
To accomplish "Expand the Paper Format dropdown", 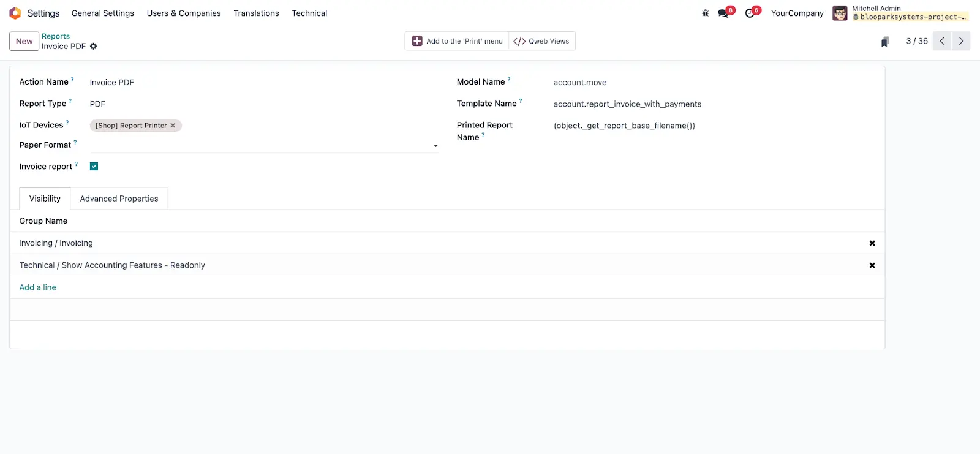I will click(x=435, y=146).
